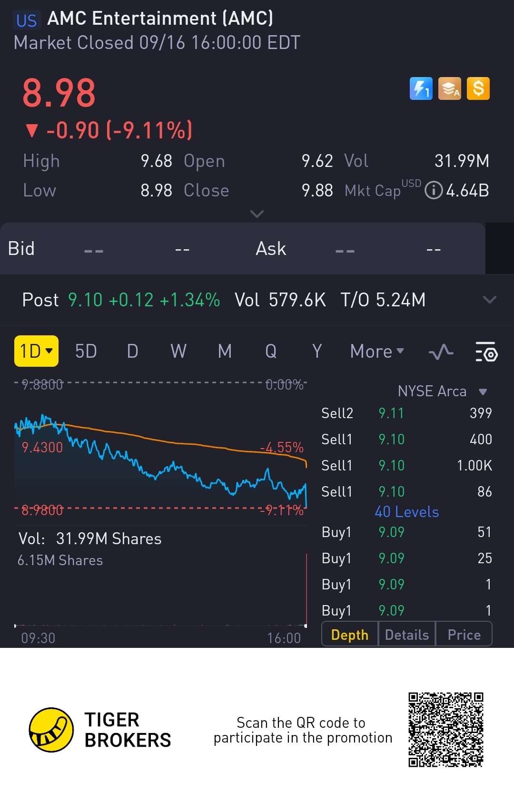Open the NYSE Arca exchange dropdown
The height and width of the screenshot is (812, 514).
(x=443, y=391)
